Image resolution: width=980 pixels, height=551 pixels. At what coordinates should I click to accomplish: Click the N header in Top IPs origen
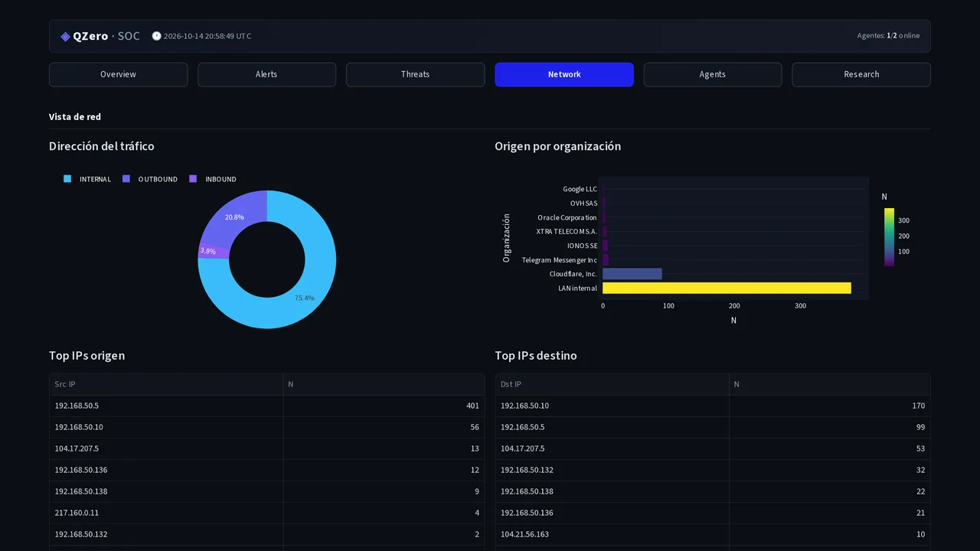coord(384,384)
